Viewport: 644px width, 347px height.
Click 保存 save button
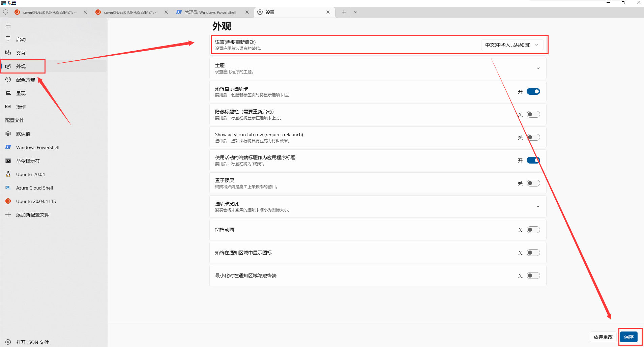[x=629, y=337]
